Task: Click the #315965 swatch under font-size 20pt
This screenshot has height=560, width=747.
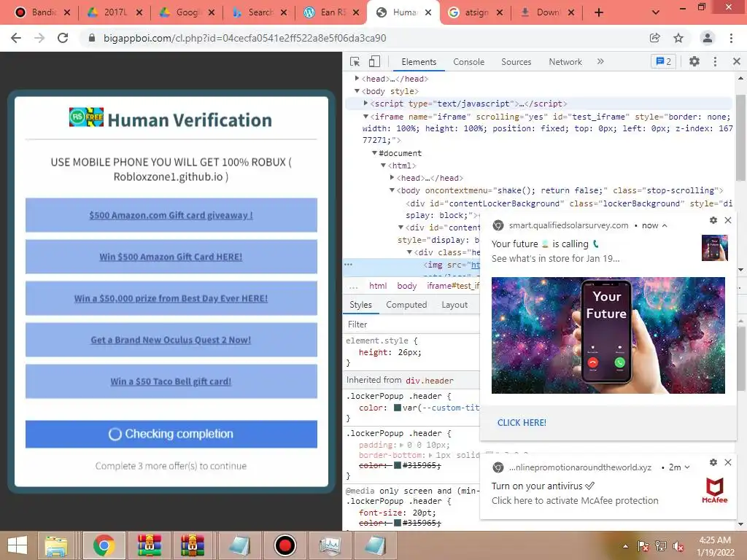Action: pyautogui.click(x=398, y=523)
